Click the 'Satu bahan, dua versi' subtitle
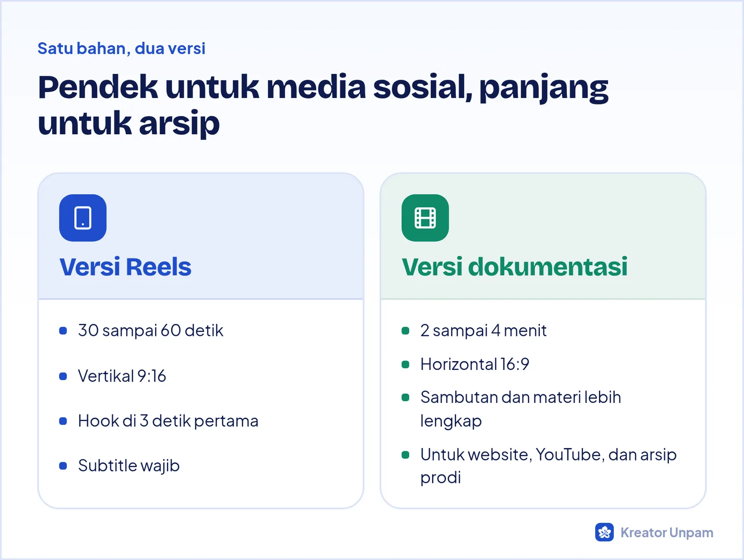744x560 pixels. tap(121, 48)
